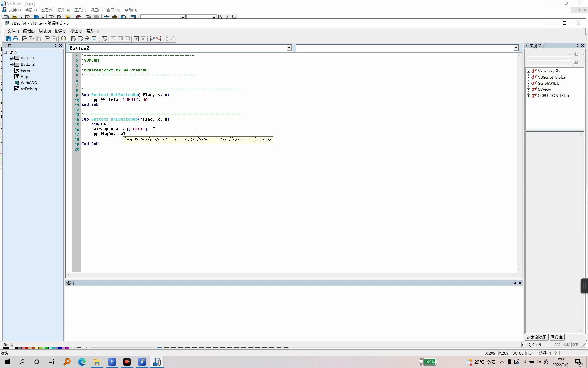The height and width of the screenshot is (368, 588).
Task: Click the padlock icon in toolbar
Action: point(87,39)
